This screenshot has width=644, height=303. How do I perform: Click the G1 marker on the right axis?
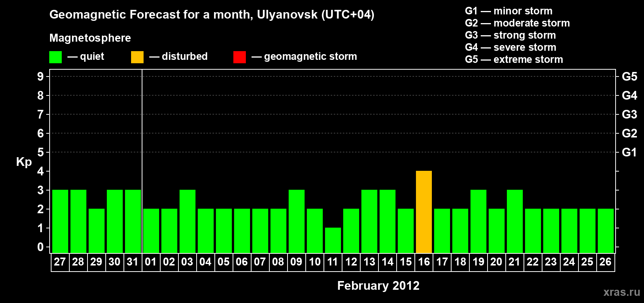click(x=629, y=152)
